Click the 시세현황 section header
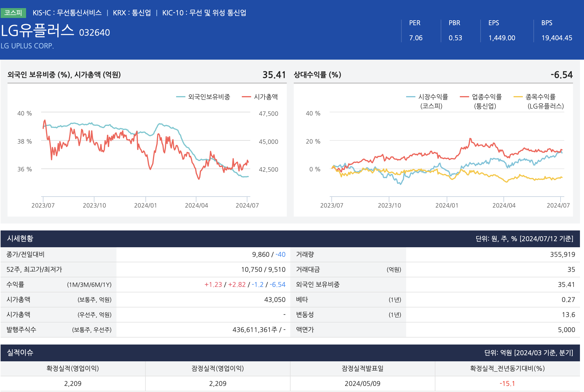Image resolution: width=584 pixels, height=392 pixels. (20, 239)
